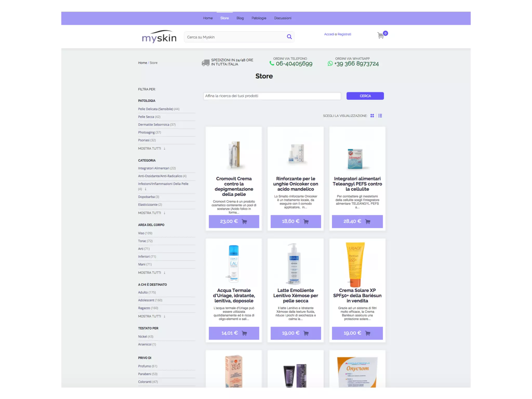Click the WhatsApp icon beside the number
Image resolution: width=532 pixels, height=399 pixels.
pos(330,64)
